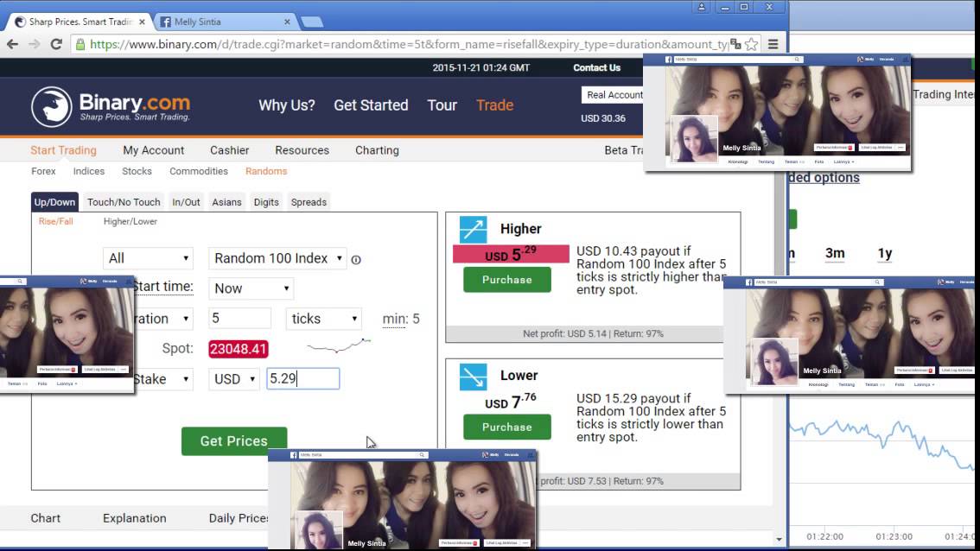Open the Explanation tab
Screen dimensions: 980x551
coord(134,518)
